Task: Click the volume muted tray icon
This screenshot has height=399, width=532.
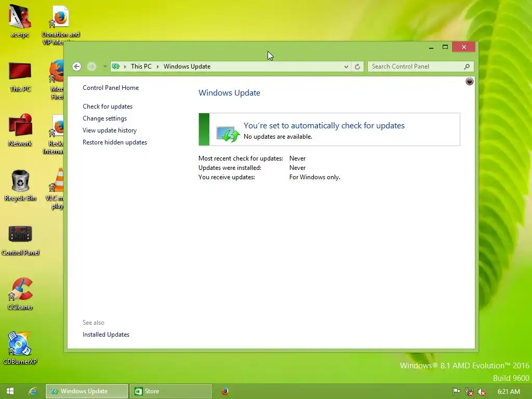Action: tap(482, 392)
